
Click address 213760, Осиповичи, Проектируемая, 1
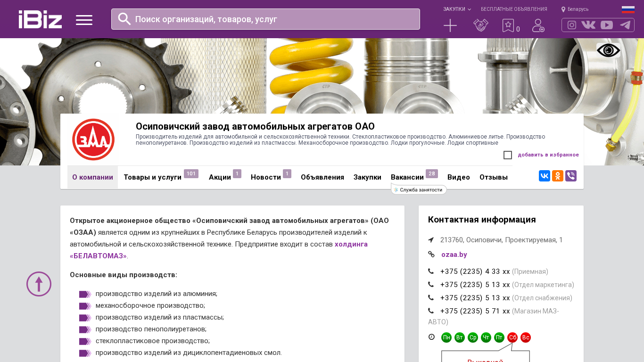coord(502,240)
